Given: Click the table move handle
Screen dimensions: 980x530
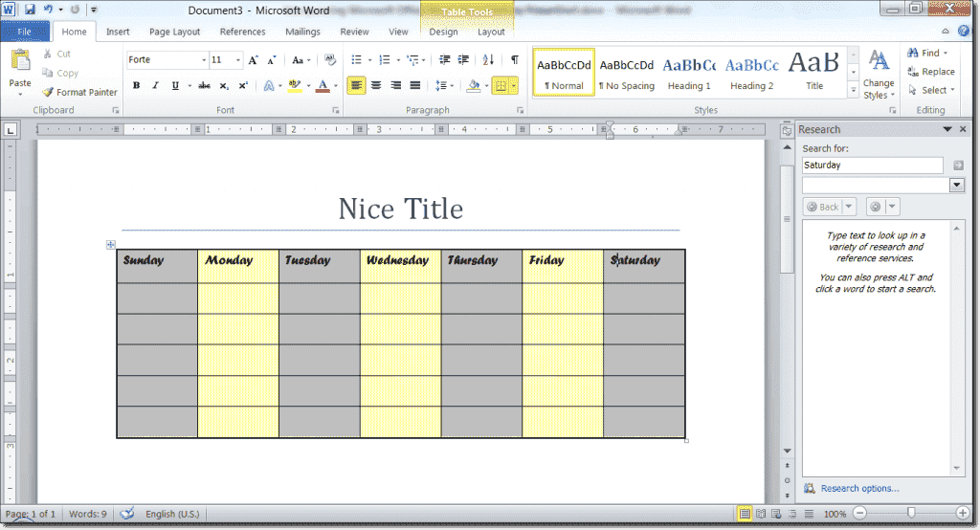Looking at the screenshot, I should (x=111, y=244).
